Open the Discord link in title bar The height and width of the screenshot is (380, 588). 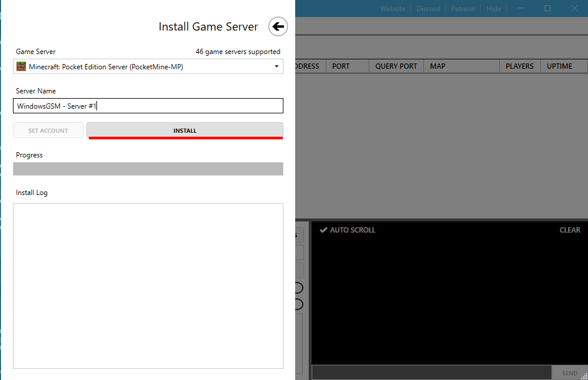click(x=428, y=9)
